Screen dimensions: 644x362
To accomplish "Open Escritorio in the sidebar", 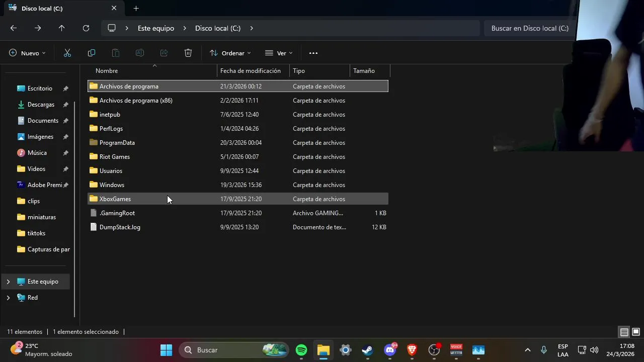I will click(x=40, y=88).
